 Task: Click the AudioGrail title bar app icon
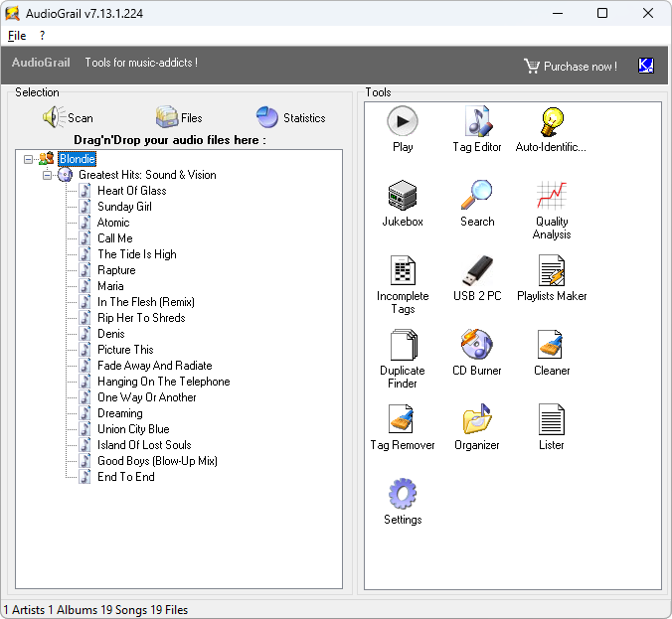pos(13,13)
